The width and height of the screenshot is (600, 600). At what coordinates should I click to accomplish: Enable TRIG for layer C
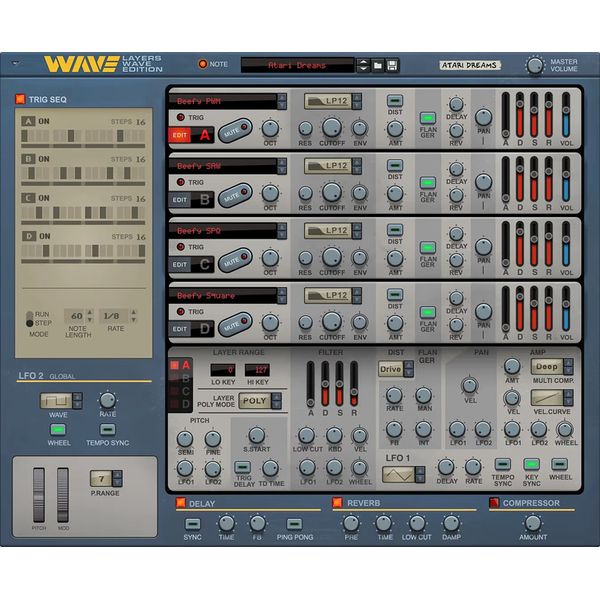click(180, 247)
